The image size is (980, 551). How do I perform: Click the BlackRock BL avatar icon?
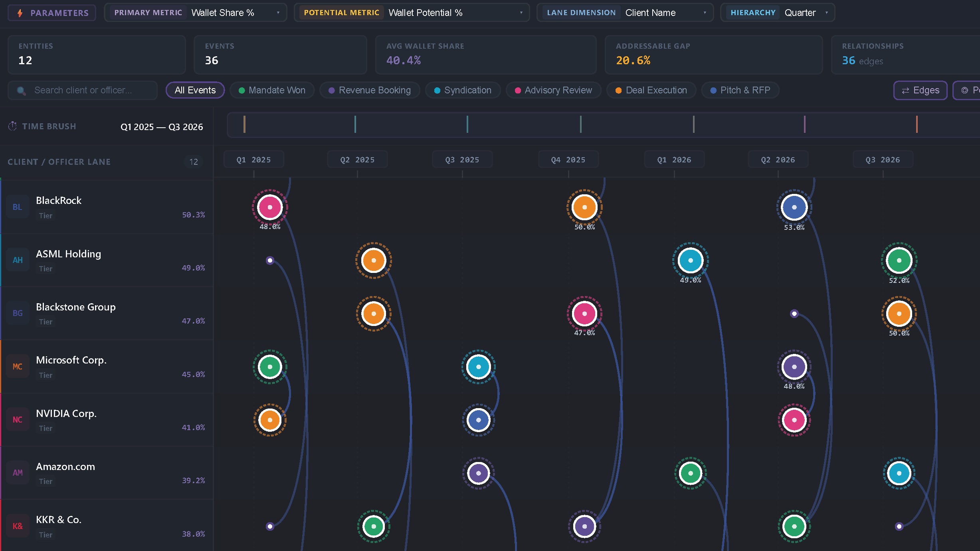click(x=17, y=207)
